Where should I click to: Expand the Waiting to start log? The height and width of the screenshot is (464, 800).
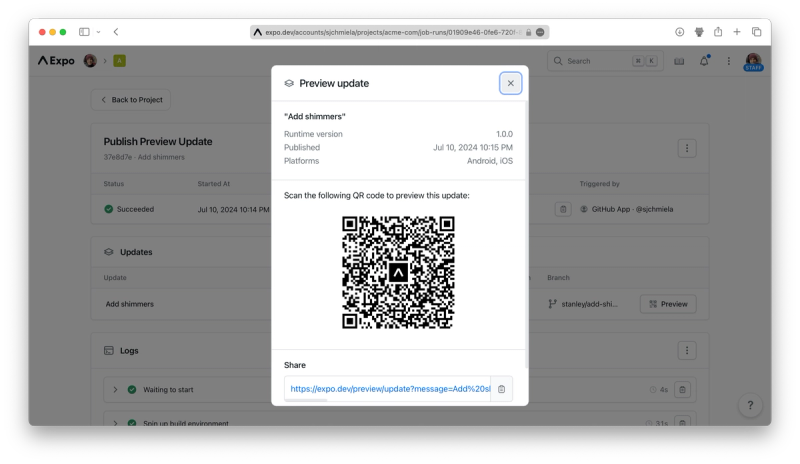click(115, 389)
